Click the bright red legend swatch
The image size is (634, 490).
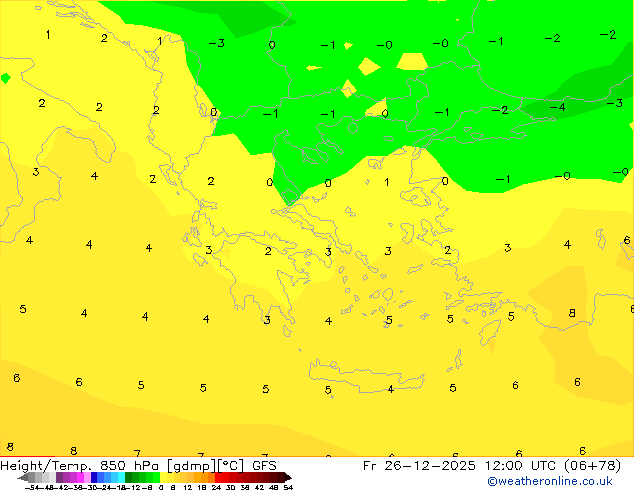(218, 477)
